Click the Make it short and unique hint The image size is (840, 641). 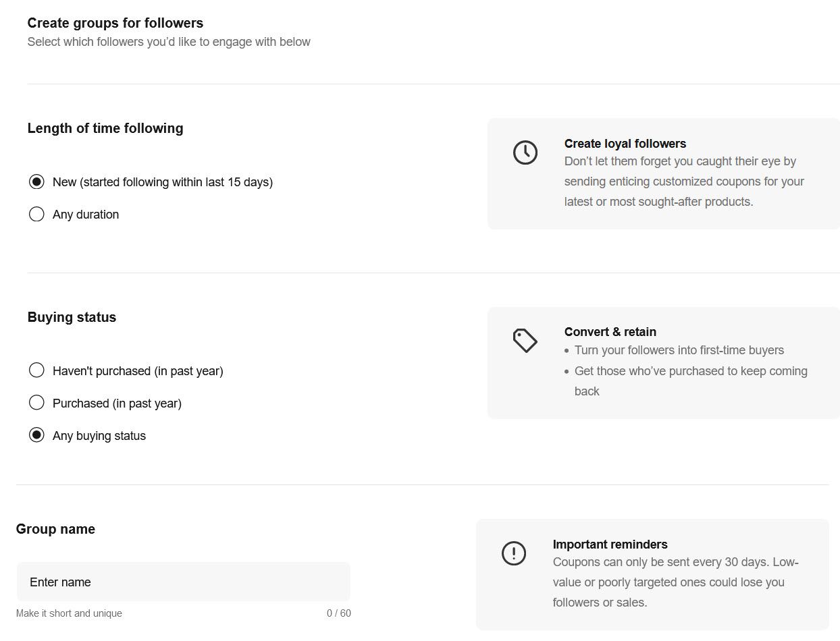(x=69, y=613)
